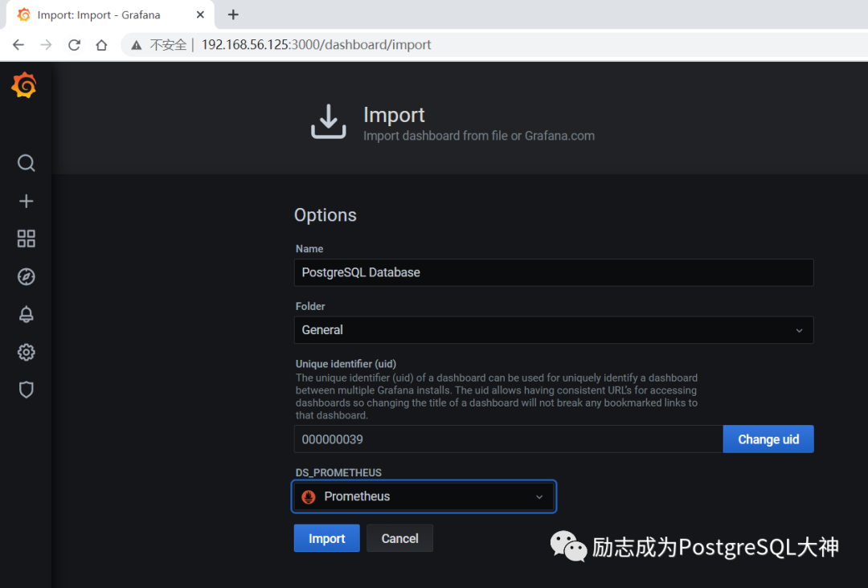The width and height of the screenshot is (868, 588).
Task: Open the Dashboards grid icon in sidebar
Action: click(x=26, y=239)
